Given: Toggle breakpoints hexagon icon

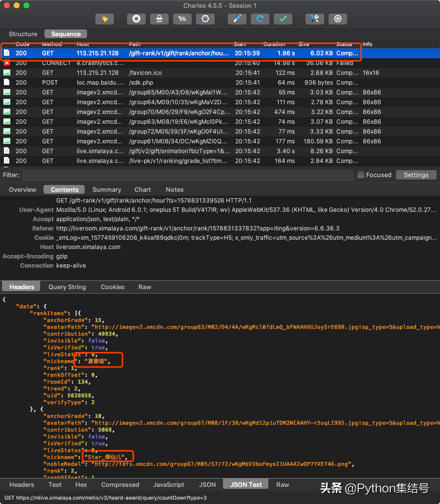Looking at the screenshot, I should pos(205,19).
